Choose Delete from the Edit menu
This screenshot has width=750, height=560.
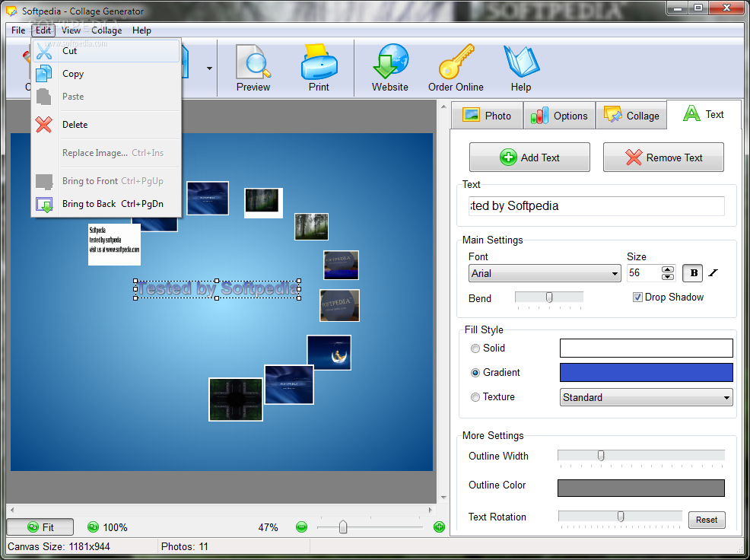[x=106, y=125]
